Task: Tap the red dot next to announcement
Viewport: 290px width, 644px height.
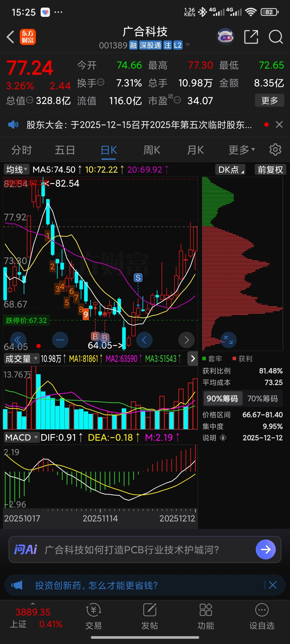Action: pos(266,124)
